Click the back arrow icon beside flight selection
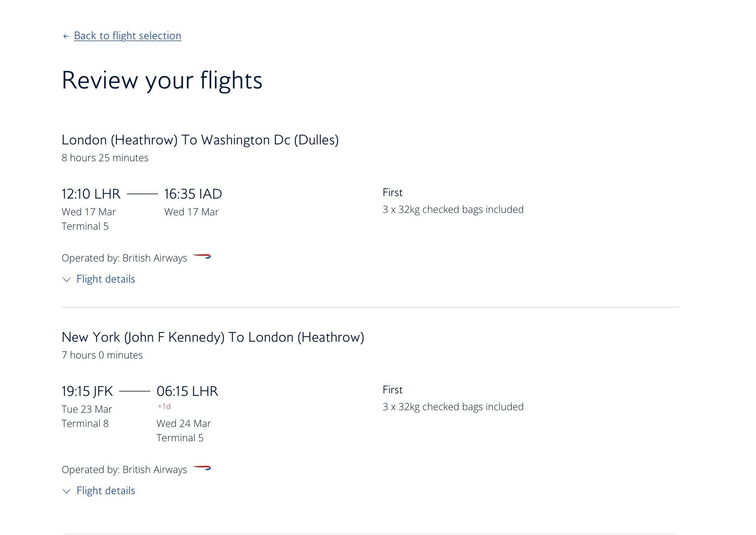 point(66,36)
